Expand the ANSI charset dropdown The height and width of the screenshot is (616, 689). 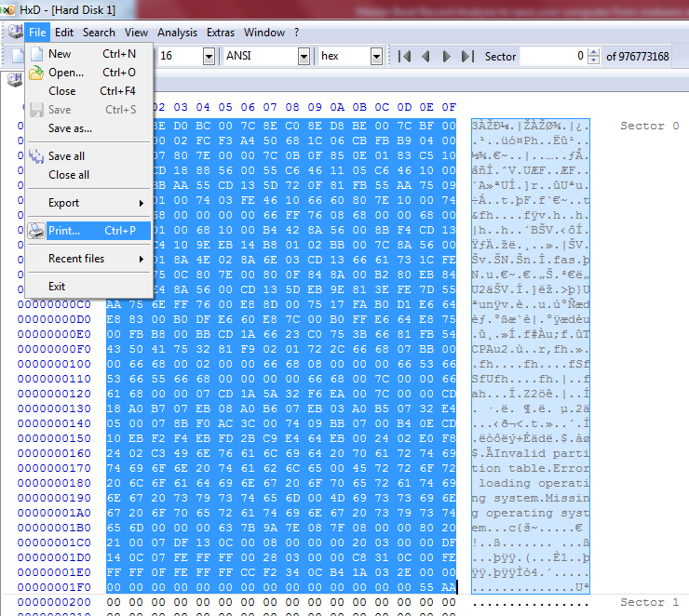tap(304, 57)
